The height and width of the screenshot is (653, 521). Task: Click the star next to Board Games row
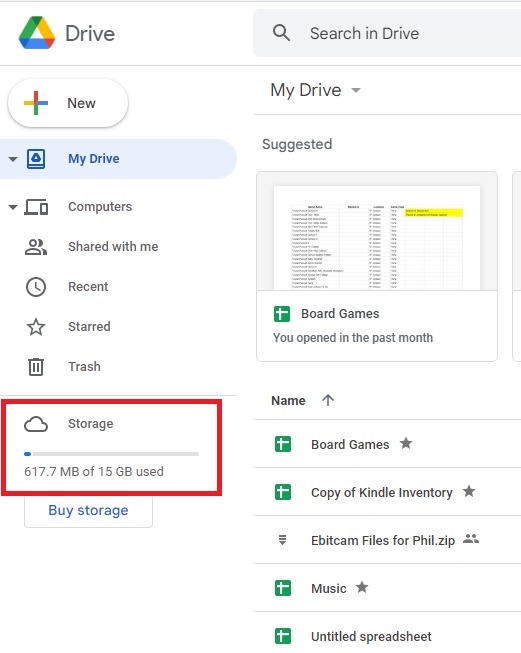click(x=406, y=443)
